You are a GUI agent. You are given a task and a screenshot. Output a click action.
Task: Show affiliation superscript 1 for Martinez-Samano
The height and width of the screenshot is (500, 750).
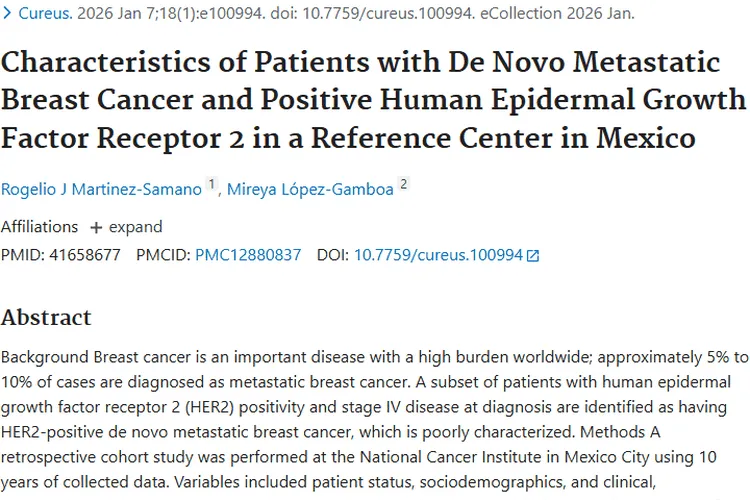click(x=211, y=183)
